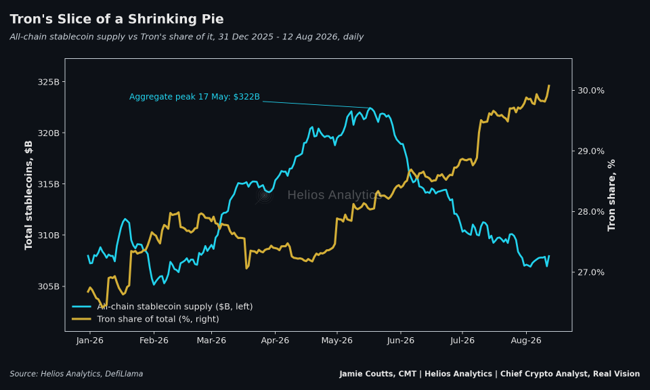Click the May-26 x-axis label
650x390 pixels.
click(337, 340)
